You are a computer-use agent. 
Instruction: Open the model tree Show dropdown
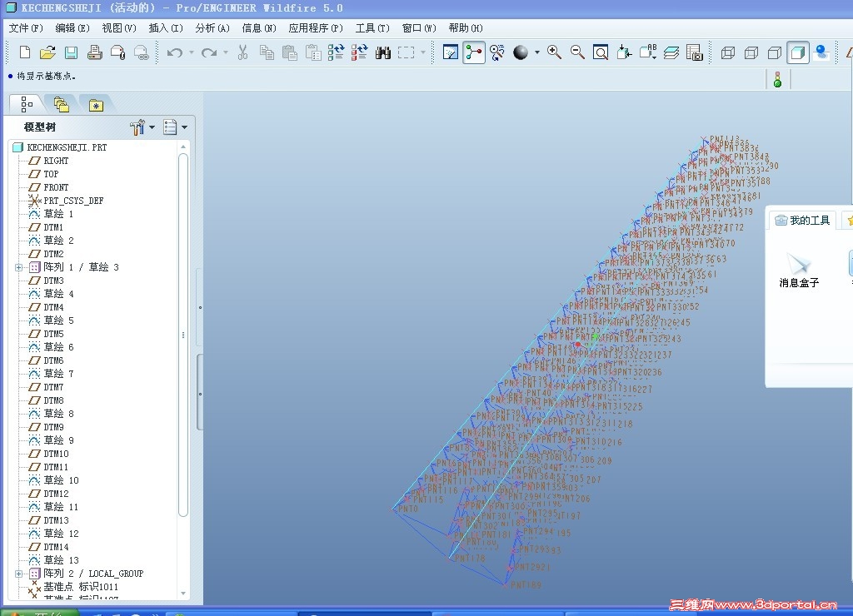point(142,127)
